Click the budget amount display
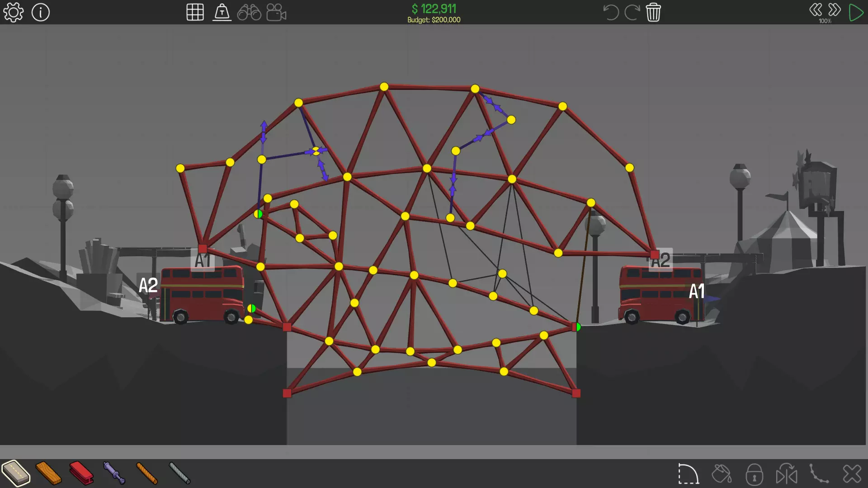868x488 pixels. 434,20
